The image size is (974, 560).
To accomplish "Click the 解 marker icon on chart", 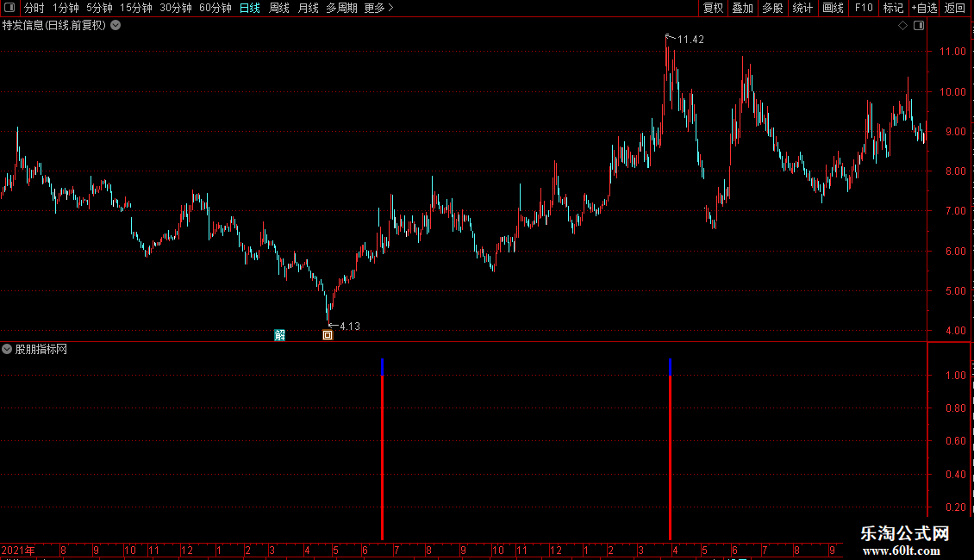I will pos(279,335).
